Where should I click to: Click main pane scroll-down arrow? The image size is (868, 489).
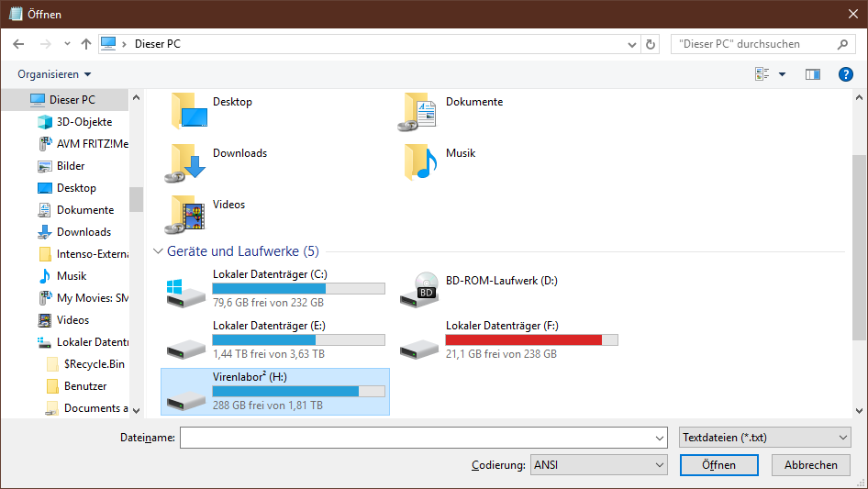[859, 410]
